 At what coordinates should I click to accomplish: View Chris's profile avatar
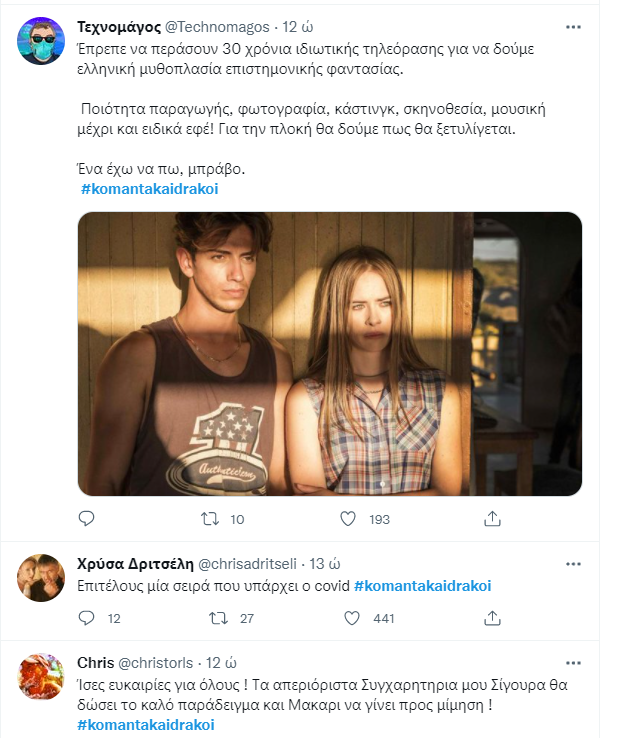coord(40,676)
